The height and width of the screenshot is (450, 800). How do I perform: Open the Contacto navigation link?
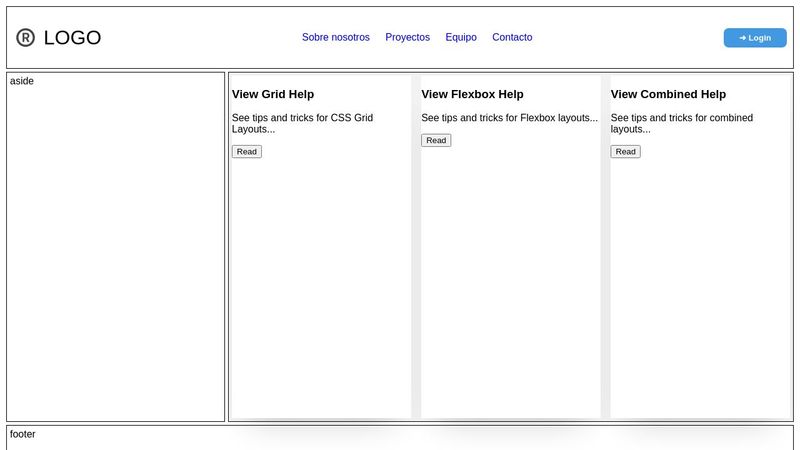coord(512,37)
